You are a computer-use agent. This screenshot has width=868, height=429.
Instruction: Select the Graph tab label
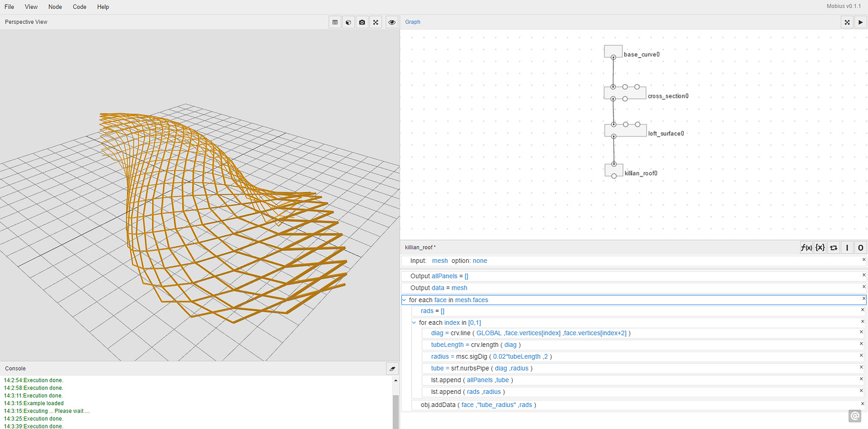[x=413, y=22]
